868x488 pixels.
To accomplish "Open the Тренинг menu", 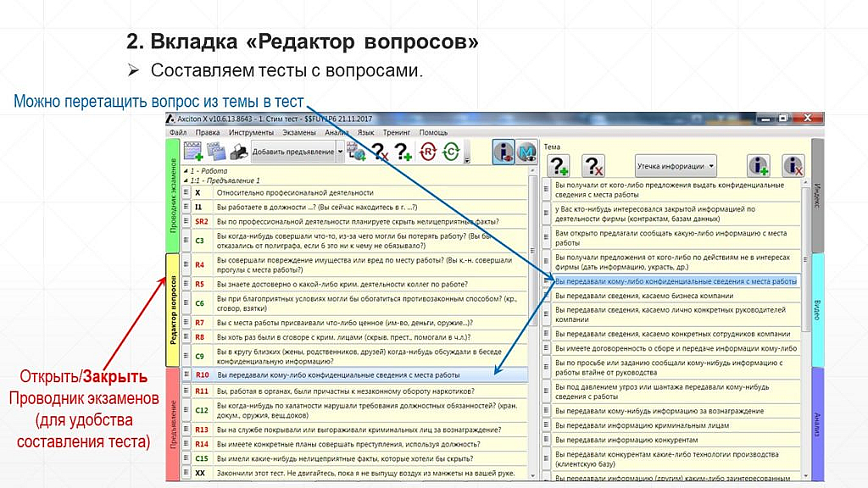I will click(397, 132).
